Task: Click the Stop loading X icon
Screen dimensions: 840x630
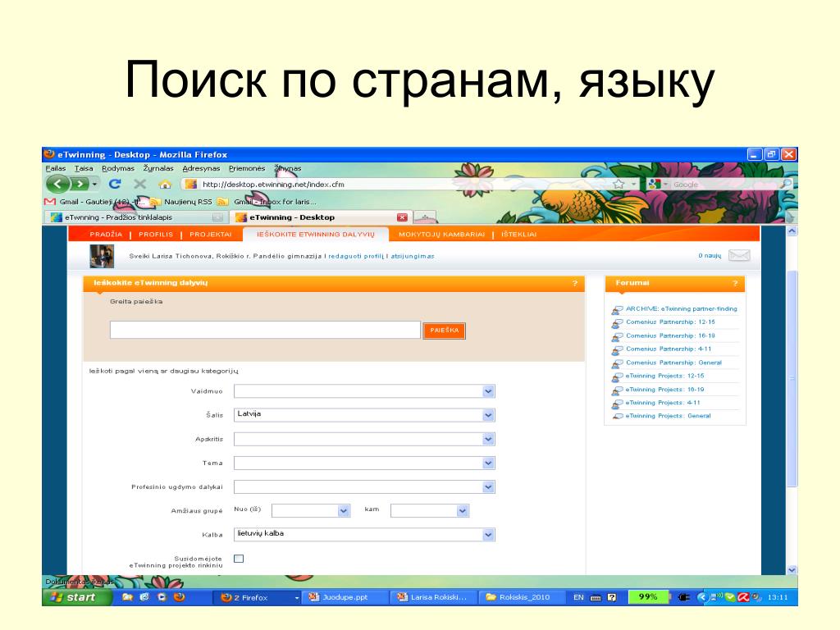Action: [x=139, y=184]
